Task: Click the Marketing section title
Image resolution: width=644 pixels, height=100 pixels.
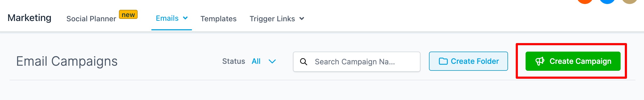Action: 30,18
